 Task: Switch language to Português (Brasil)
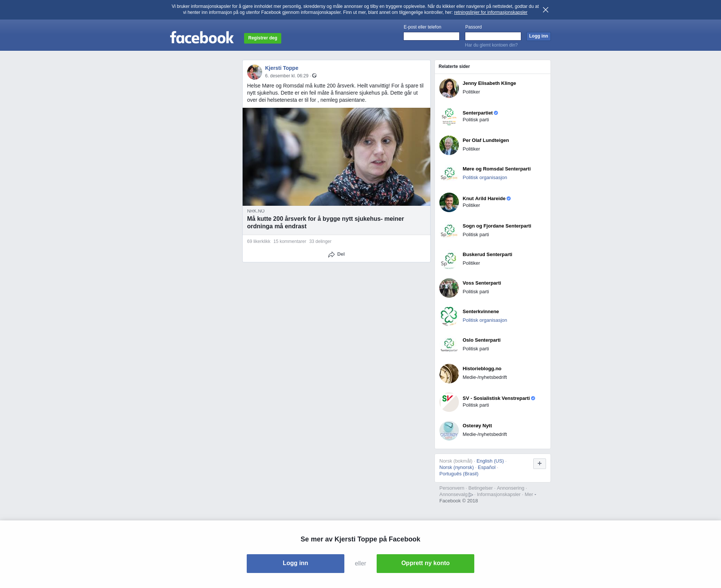point(459,474)
